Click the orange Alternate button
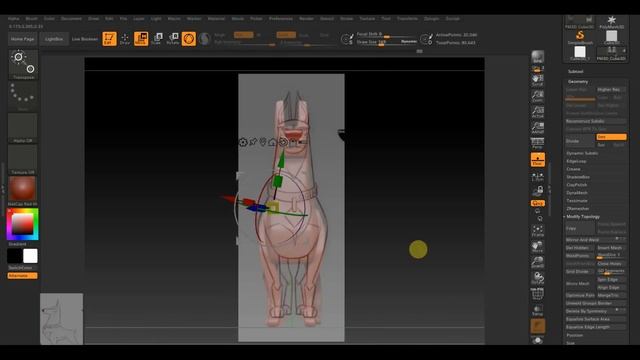This screenshot has width=640, height=360. click(x=22, y=276)
